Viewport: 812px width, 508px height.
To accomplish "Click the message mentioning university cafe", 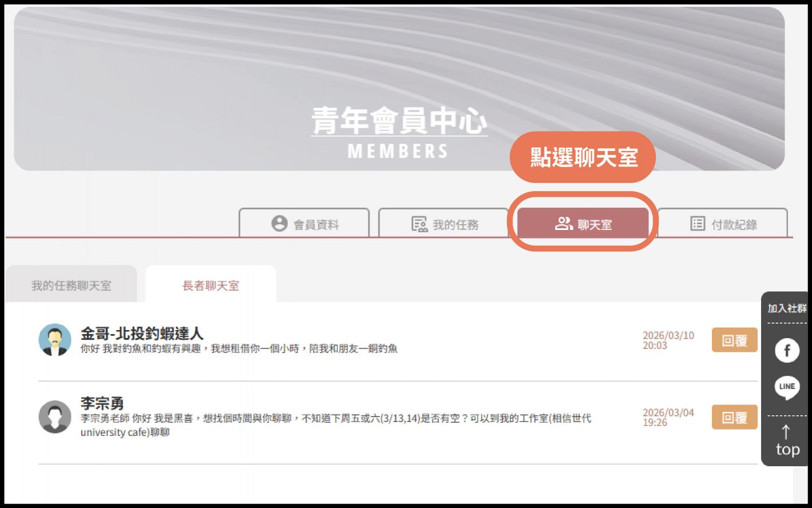I will (x=335, y=424).
